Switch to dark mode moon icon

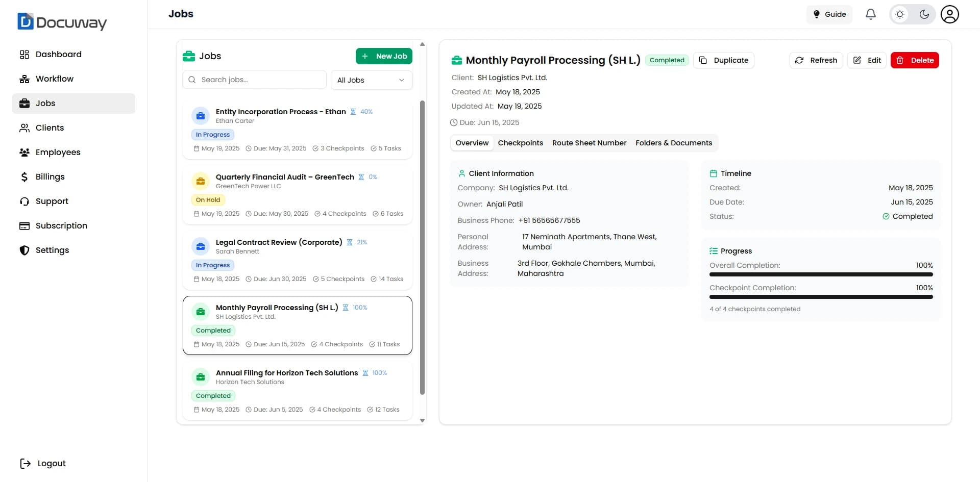coord(924,14)
